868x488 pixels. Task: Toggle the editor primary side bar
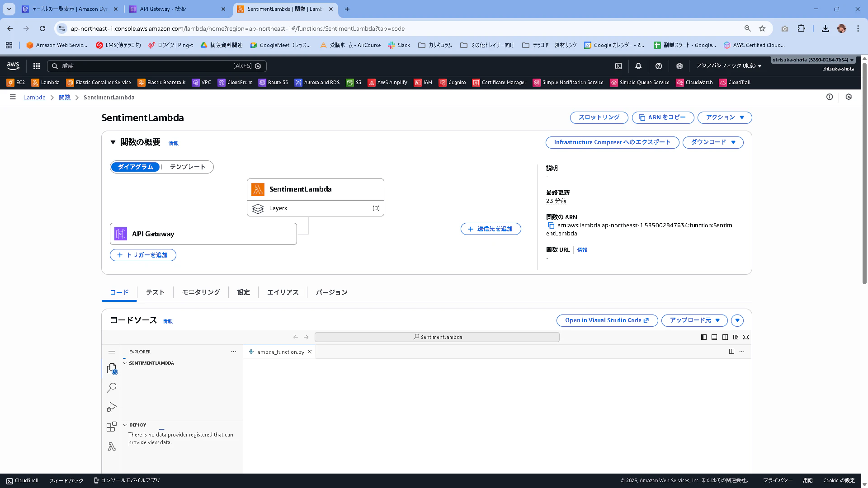pyautogui.click(x=704, y=337)
